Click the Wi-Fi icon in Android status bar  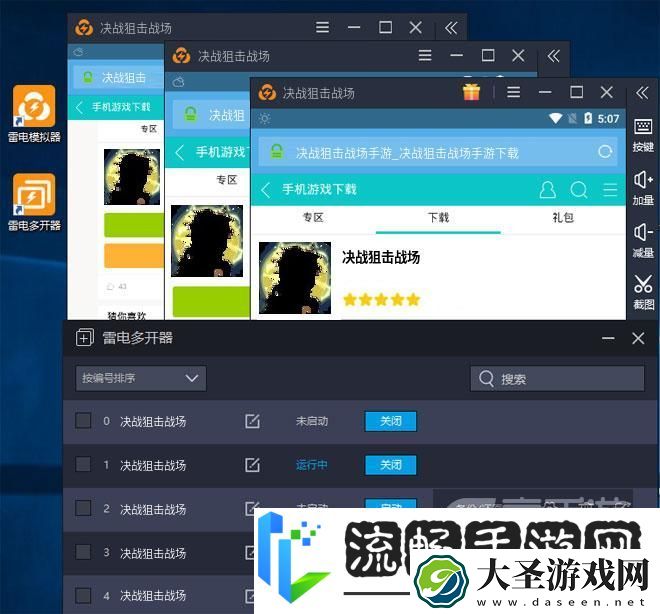coord(555,119)
